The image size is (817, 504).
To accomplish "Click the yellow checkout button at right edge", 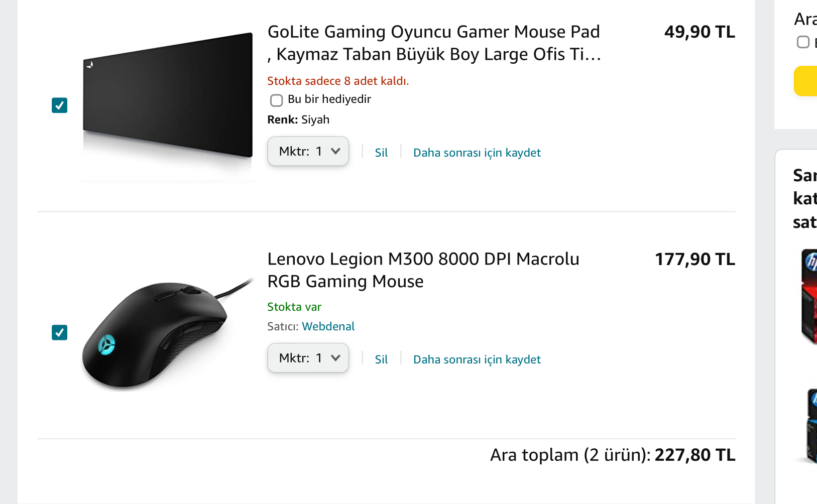I will (806, 81).
